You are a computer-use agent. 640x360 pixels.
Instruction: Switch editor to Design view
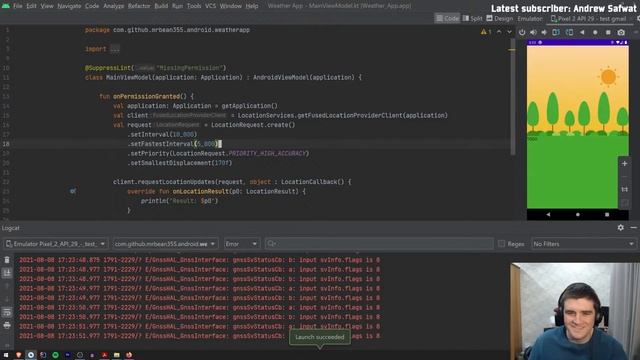pyautogui.click(x=500, y=18)
